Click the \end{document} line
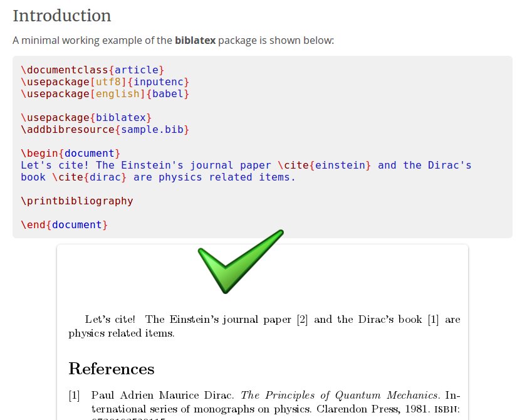 (65, 224)
